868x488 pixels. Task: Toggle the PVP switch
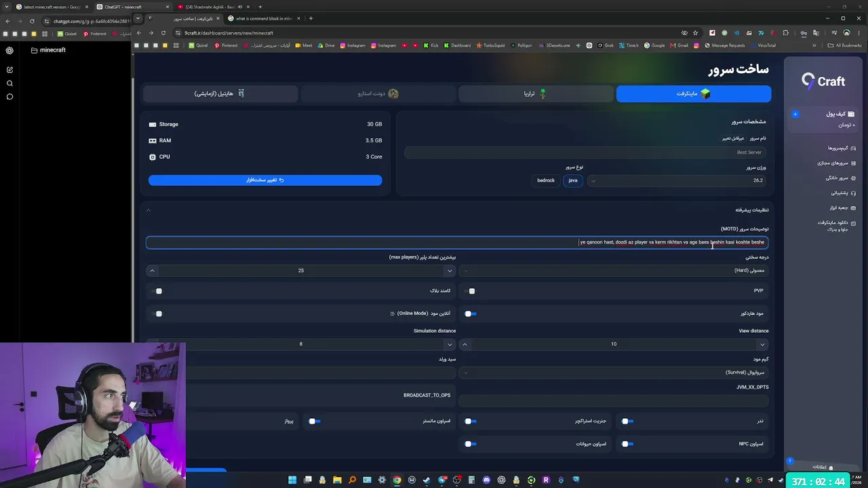471,291
